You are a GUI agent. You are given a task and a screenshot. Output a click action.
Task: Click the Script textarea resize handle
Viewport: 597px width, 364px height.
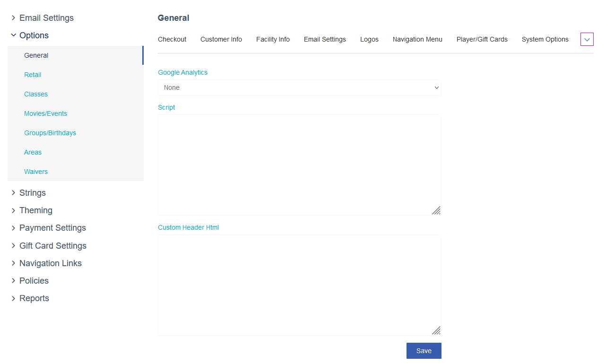click(437, 211)
